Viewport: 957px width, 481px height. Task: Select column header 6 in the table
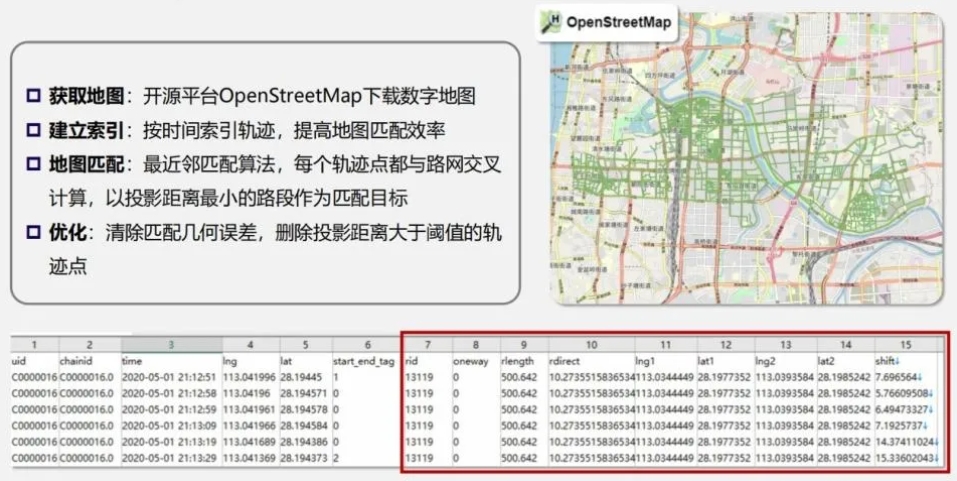click(x=367, y=345)
